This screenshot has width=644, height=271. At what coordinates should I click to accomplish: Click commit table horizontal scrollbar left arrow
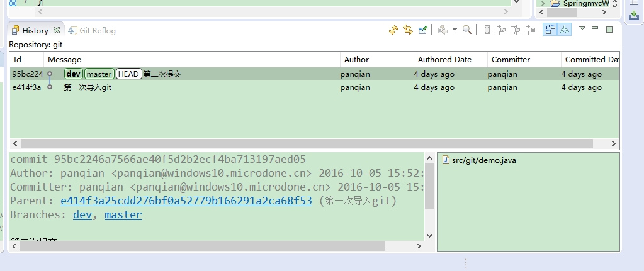coord(15,144)
